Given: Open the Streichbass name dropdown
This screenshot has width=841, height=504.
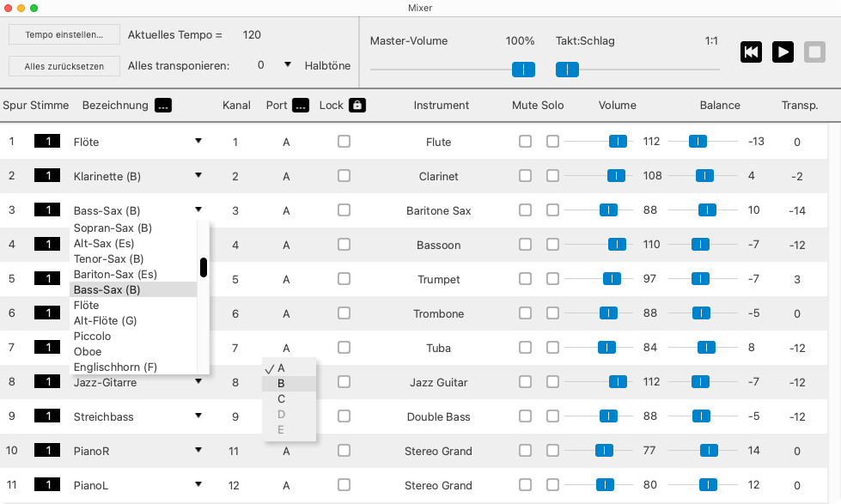Looking at the screenshot, I should tap(198, 416).
